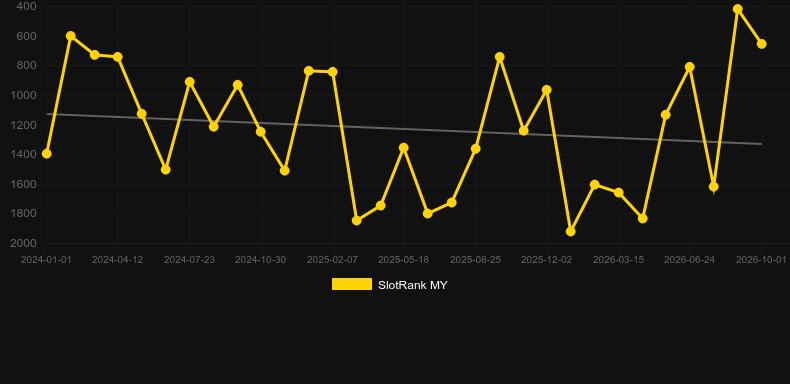Click the 2026-03-15 axis label
The height and width of the screenshot is (384, 790).
click(618, 260)
